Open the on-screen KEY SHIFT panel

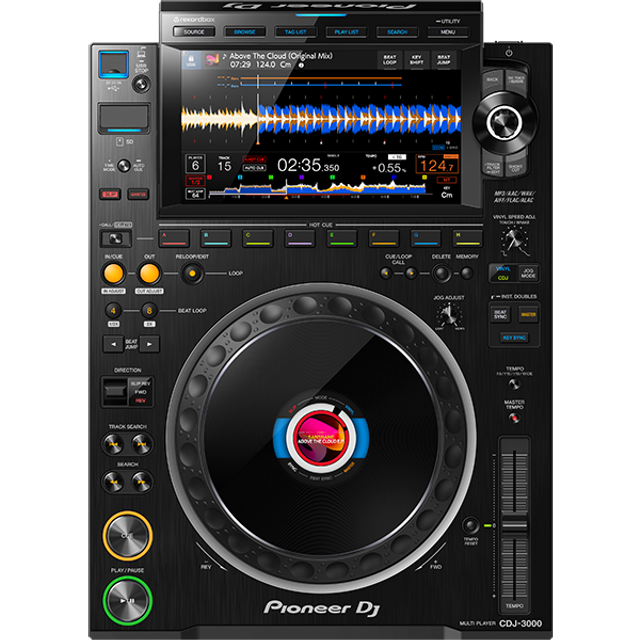click(416, 60)
